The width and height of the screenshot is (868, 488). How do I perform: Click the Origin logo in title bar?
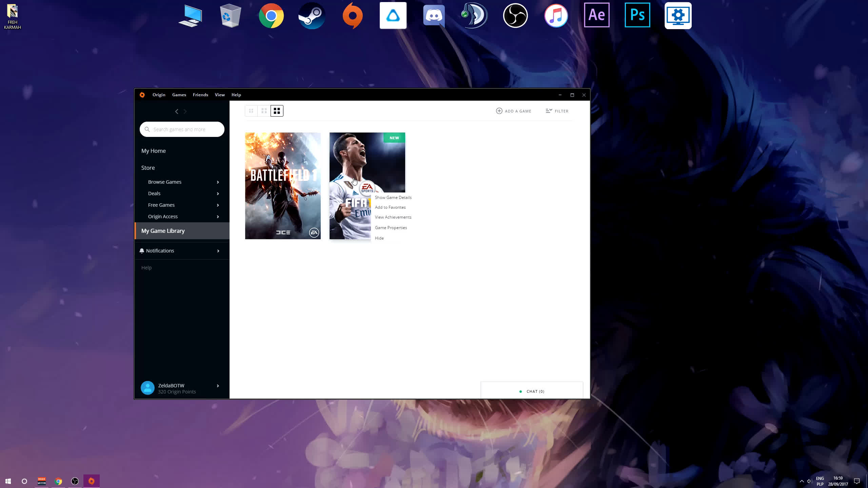click(142, 95)
